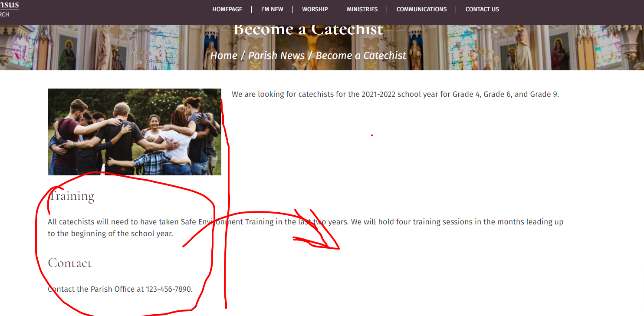This screenshot has height=316, width=644.
Task: Expand the MINISTRIES navigation menu
Action: pos(362,9)
